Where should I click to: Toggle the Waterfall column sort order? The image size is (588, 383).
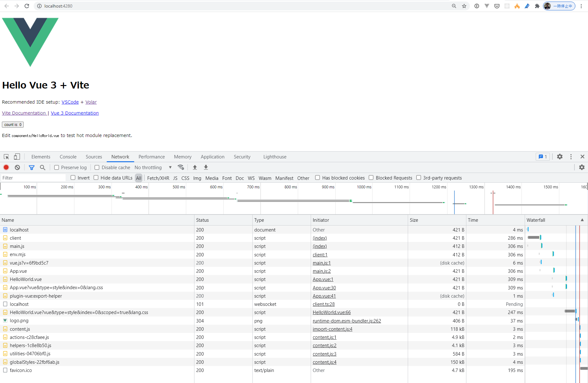tap(536, 220)
